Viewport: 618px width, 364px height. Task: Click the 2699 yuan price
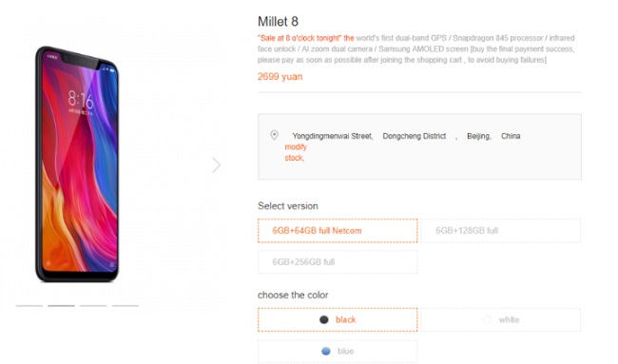click(x=280, y=77)
